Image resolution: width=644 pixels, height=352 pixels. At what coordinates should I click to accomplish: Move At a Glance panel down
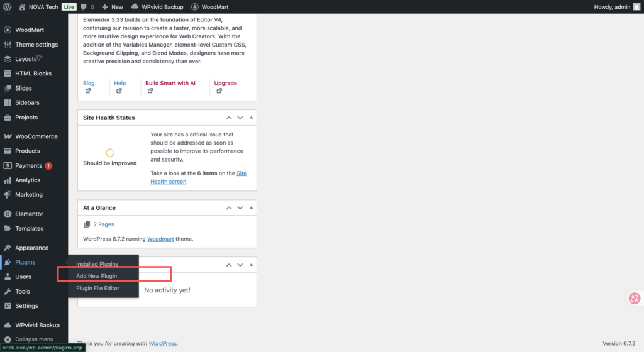pos(240,208)
